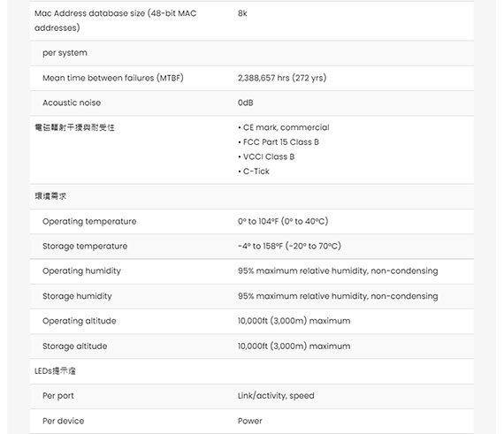Screen dimensions: 504x434
Task: Click the Operating altitude label
Action: 79,321
